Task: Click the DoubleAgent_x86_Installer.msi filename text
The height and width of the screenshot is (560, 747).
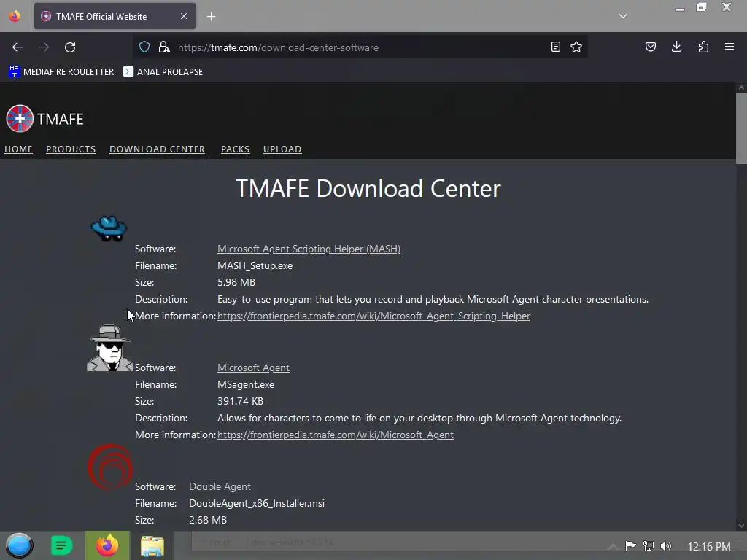Action: (257, 503)
